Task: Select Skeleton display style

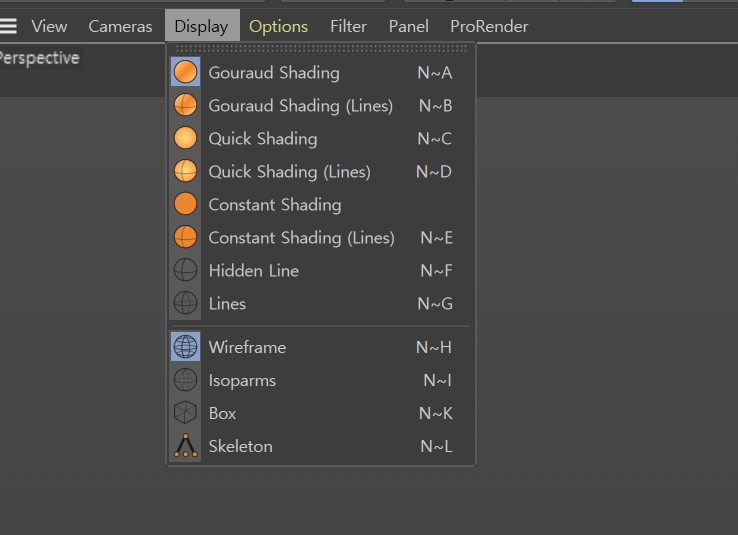Action: point(321,446)
